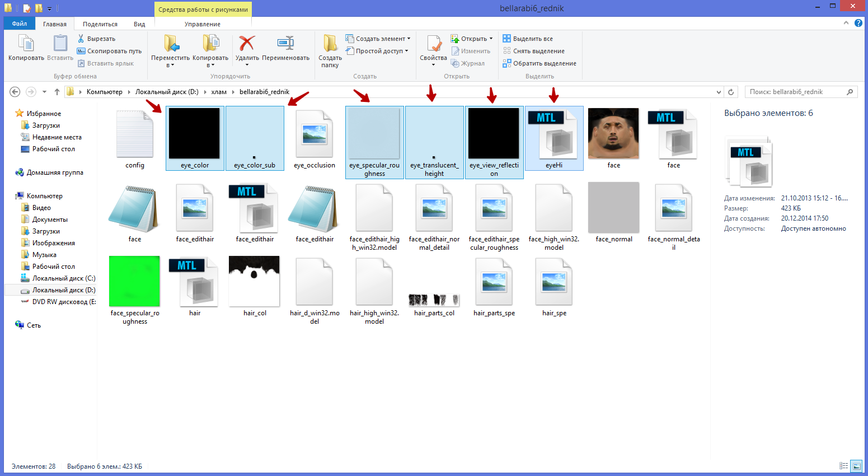The height and width of the screenshot is (476, 868).
Task: Click the Переименовать (Rename) icon
Action: (285, 44)
